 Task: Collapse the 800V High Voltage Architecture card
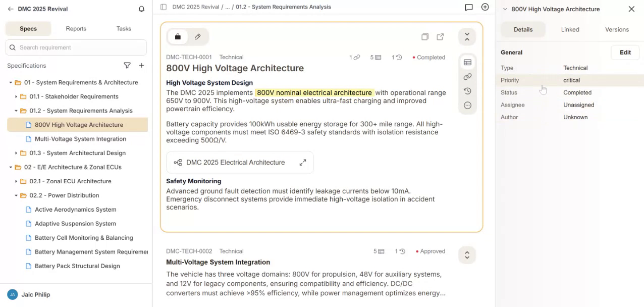[467, 37]
